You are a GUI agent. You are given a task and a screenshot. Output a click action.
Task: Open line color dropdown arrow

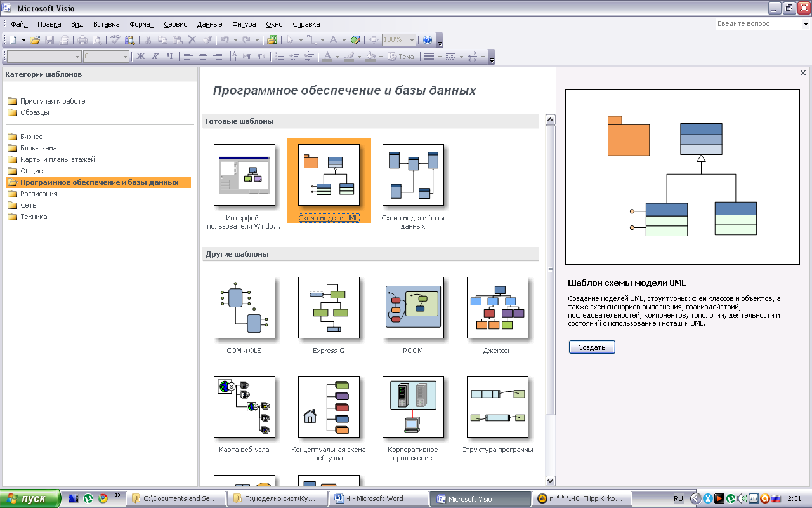(359, 57)
